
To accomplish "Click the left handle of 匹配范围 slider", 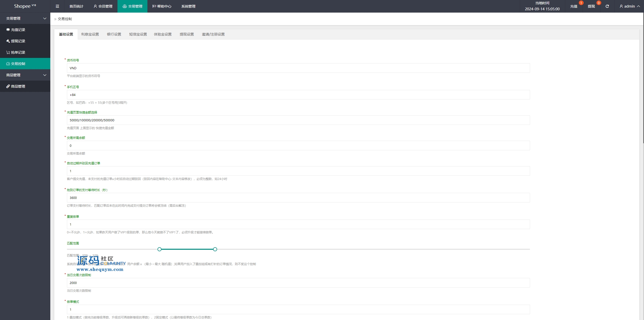I will tap(159, 249).
